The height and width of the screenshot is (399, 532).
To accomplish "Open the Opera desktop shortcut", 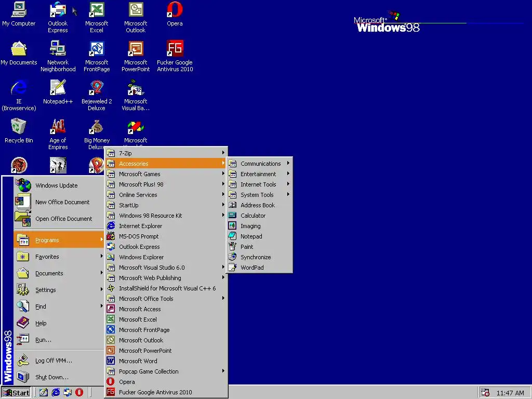I will click(175, 14).
